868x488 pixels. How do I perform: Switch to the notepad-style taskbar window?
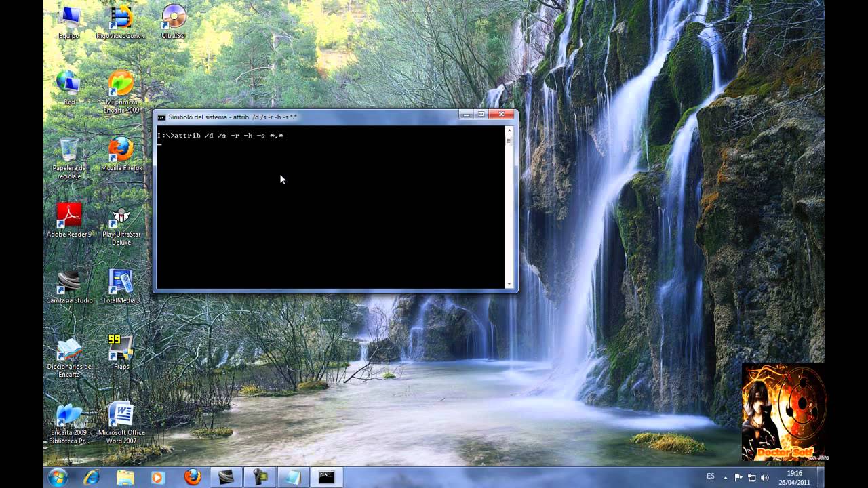pyautogui.click(x=294, y=477)
